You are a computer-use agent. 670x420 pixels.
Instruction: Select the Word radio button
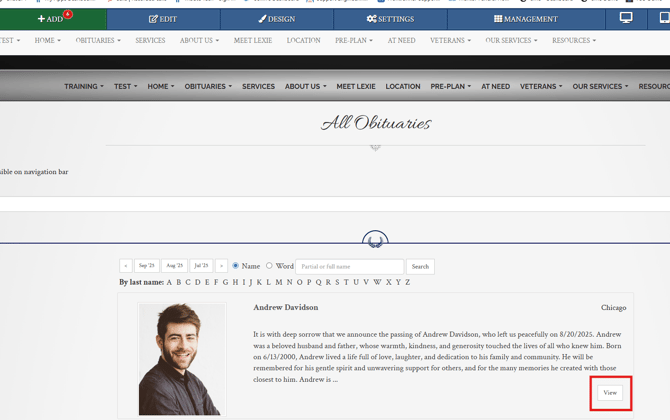click(269, 266)
